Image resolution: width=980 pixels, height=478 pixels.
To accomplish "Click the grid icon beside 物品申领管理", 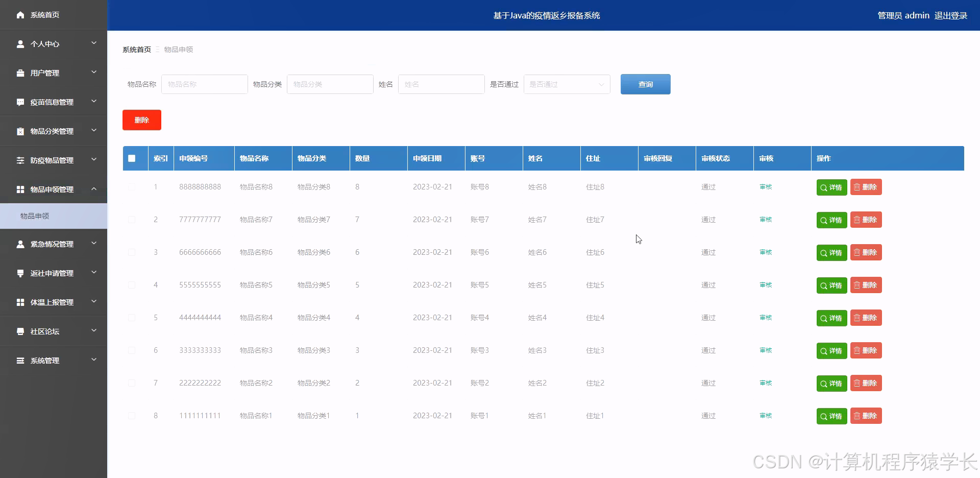I will 20,189.
